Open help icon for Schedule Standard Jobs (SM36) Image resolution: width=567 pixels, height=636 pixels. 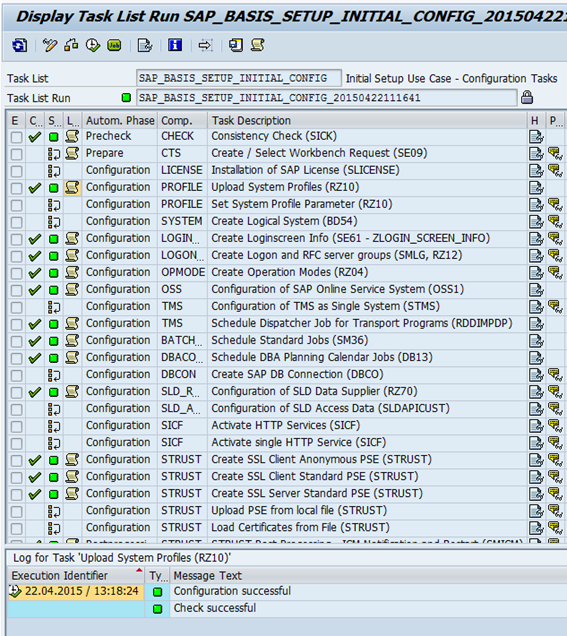coord(536,341)
